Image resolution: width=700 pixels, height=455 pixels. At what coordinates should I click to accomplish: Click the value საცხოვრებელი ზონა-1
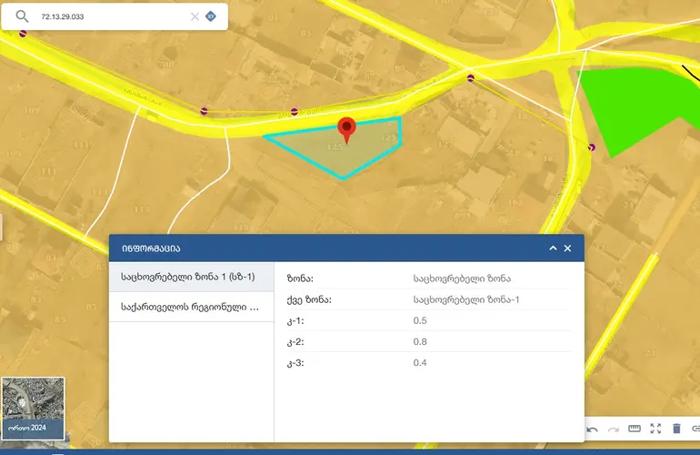[466, 300]
